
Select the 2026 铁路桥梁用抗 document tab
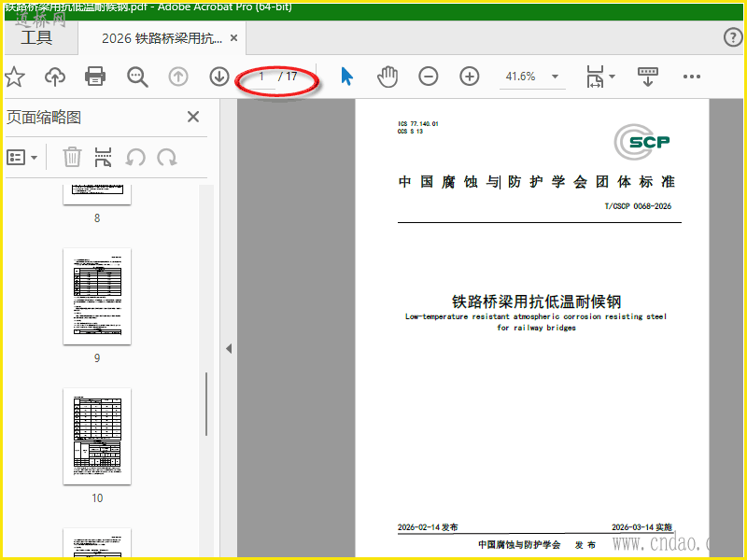[x=162, y=38]
